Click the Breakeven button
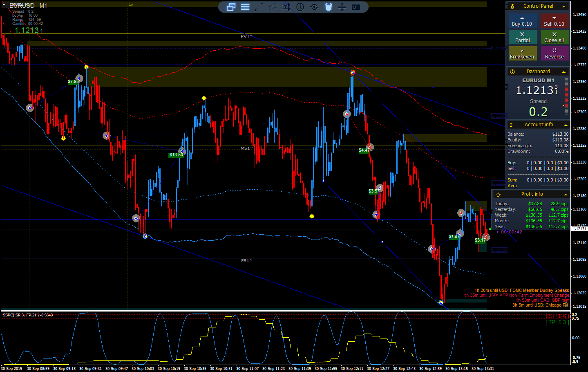Image resolution: width=588 pixels, height=372 pixels. tap(522, 54)
